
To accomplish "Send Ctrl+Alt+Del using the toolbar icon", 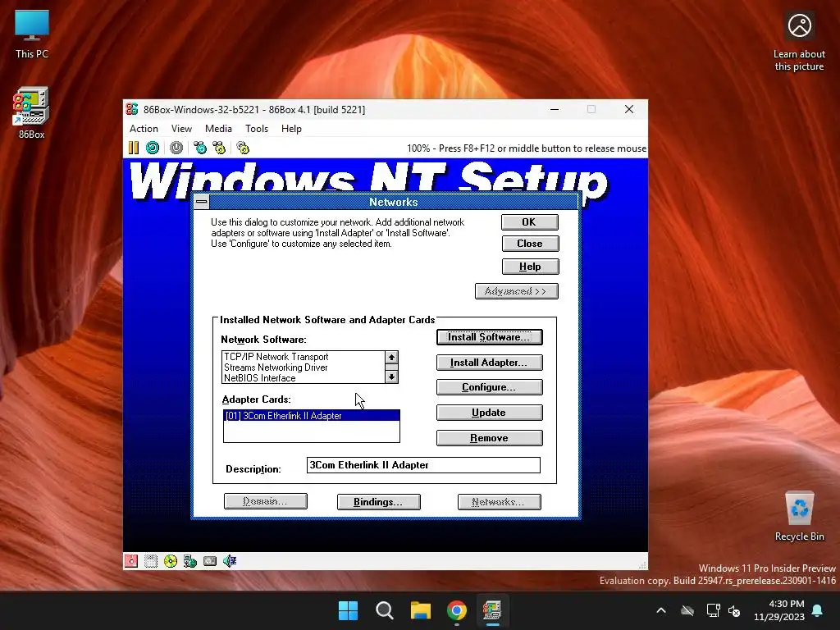I will coord(200,148).
